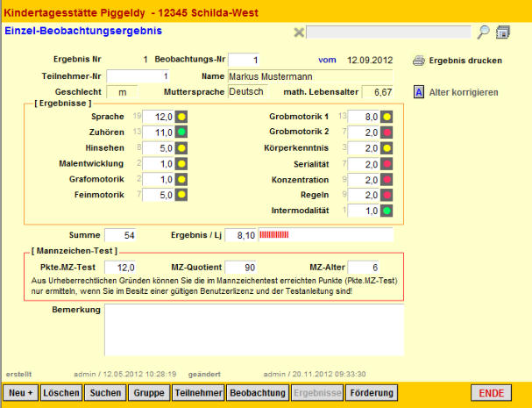The width and height of the screenshot is (532, 408).
Task: Click the Grobmotorik 2 value field 2,0
Action: pyautogui.click(x=364, y=132)
